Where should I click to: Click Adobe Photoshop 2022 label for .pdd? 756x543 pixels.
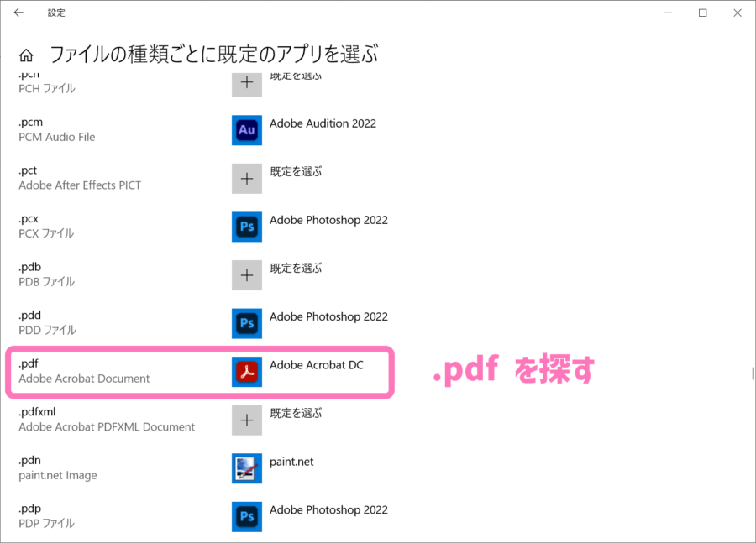point(328,316)
